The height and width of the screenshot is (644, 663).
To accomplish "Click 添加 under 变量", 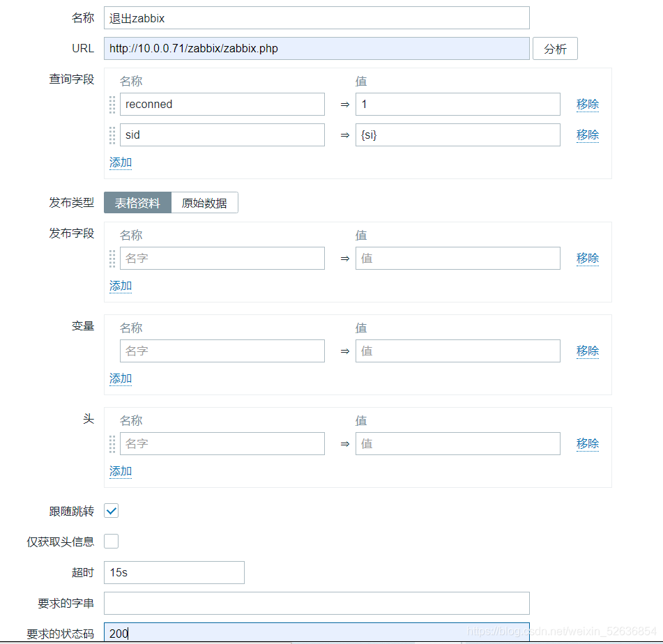I will (121, 378).
